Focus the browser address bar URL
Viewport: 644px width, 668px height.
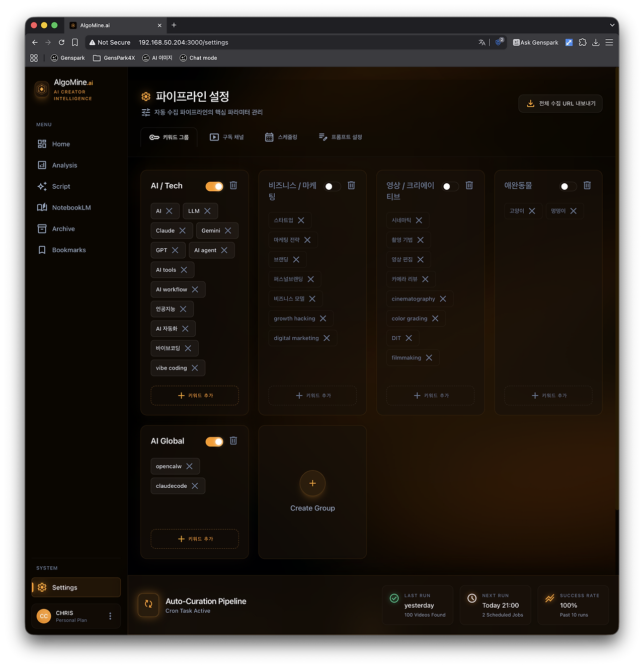pyautogui.click(x=183, y=42)
